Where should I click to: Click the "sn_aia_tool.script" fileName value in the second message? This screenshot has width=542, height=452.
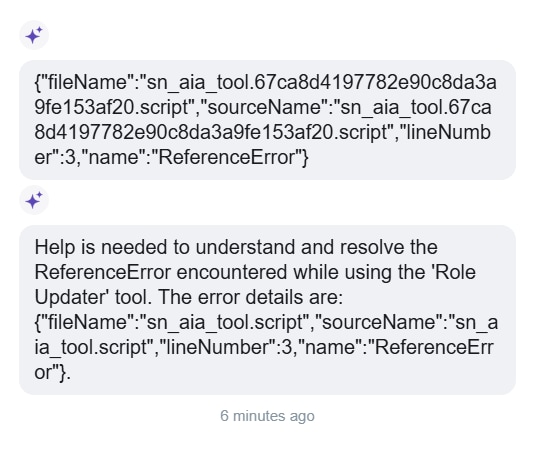coord(225,322)
